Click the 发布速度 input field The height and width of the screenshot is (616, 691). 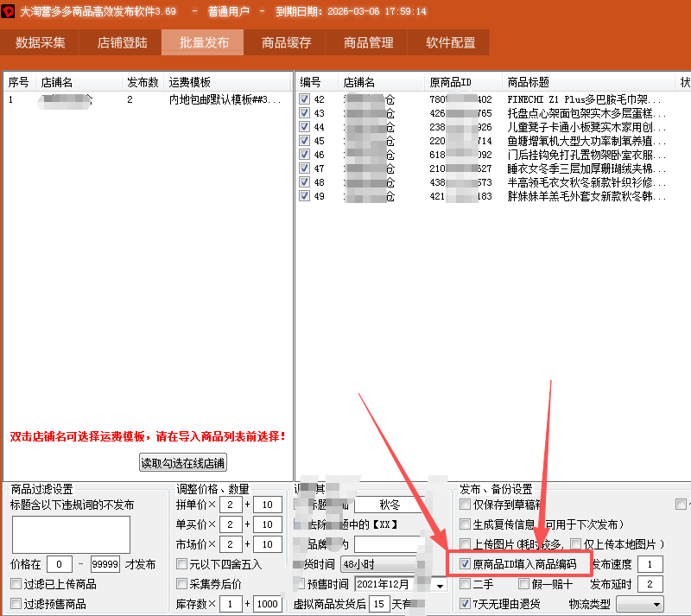coord(650,564)
